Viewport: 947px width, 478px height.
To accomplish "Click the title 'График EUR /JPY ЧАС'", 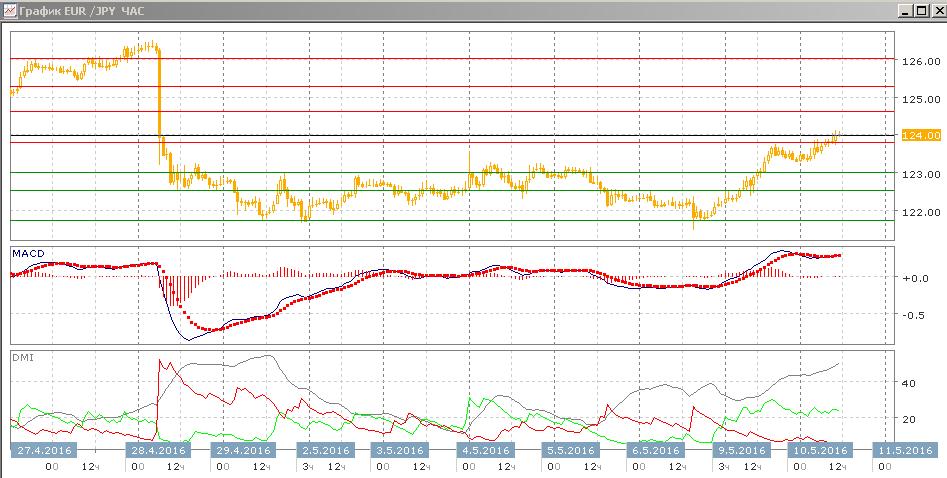I will [82, 10].
